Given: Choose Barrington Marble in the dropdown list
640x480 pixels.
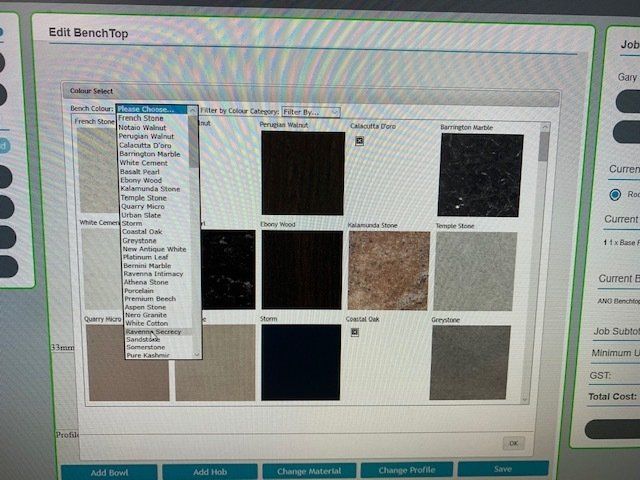Looking at the screenshot, I should click(x=150, y=154).
